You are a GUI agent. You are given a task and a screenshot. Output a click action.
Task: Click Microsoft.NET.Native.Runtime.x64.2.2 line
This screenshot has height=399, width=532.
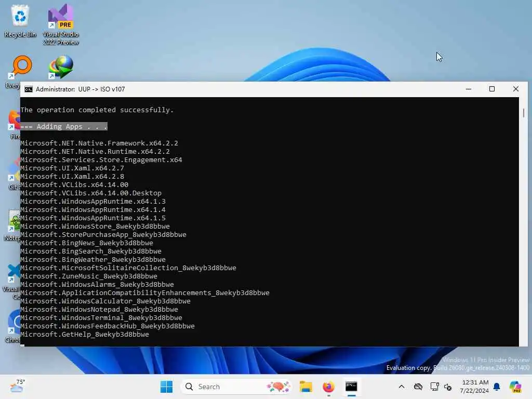tap(95, 151)
